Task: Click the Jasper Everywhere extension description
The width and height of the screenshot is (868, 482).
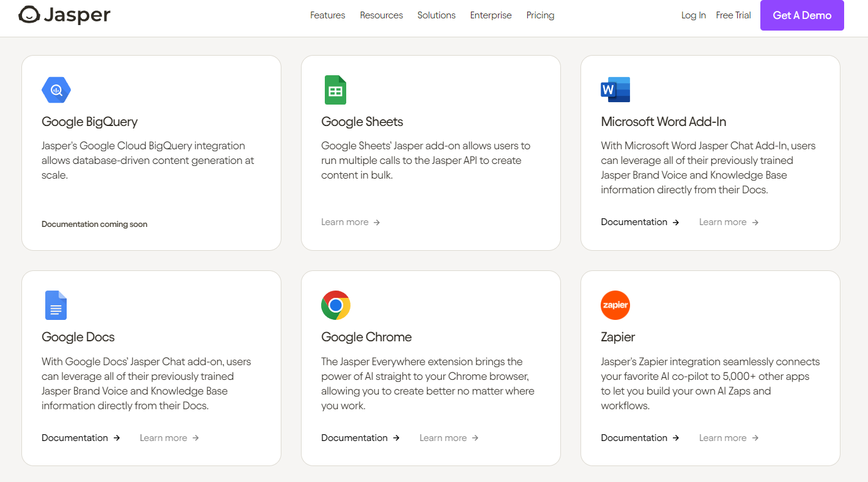Action: point(428,384)
